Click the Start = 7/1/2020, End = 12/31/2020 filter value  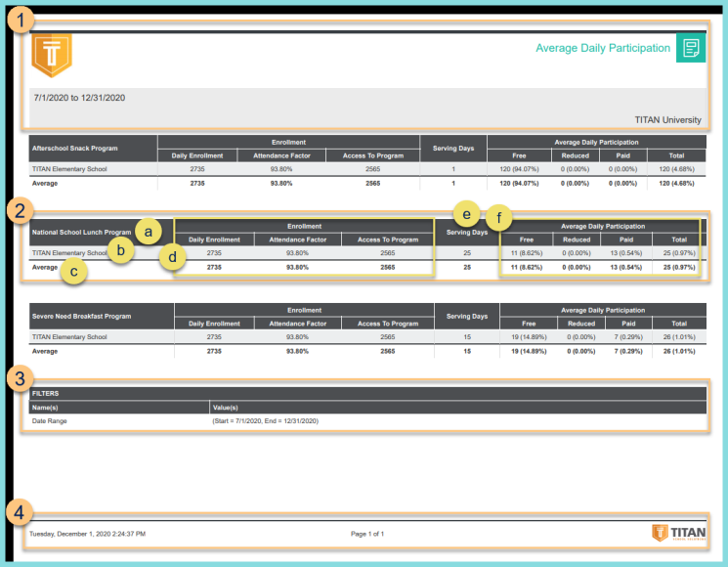point(265,421)
